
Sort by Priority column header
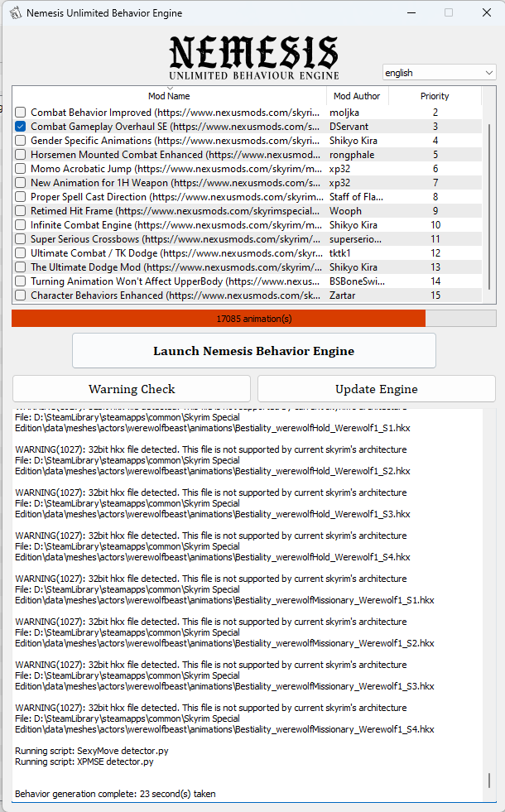(435, 96)
